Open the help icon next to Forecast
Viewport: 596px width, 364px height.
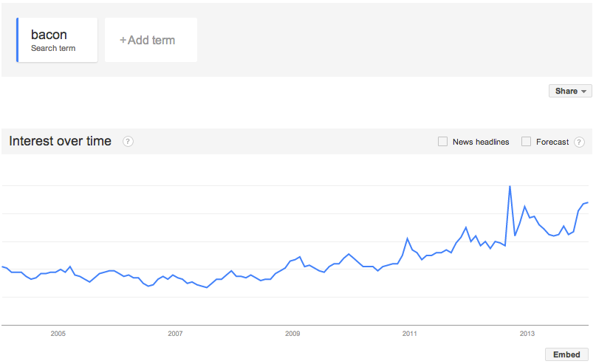pyautogui.click(x=579, y=142)
